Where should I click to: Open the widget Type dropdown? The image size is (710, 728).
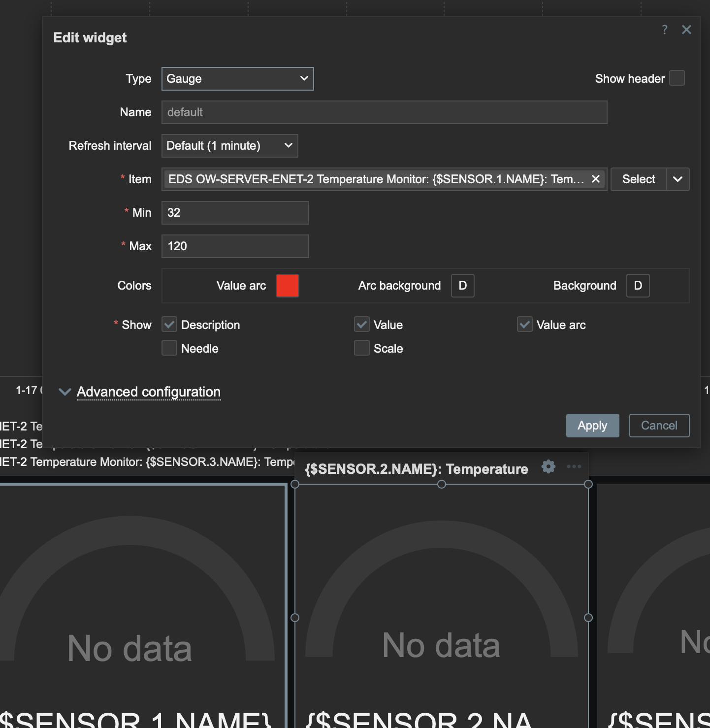237,79
